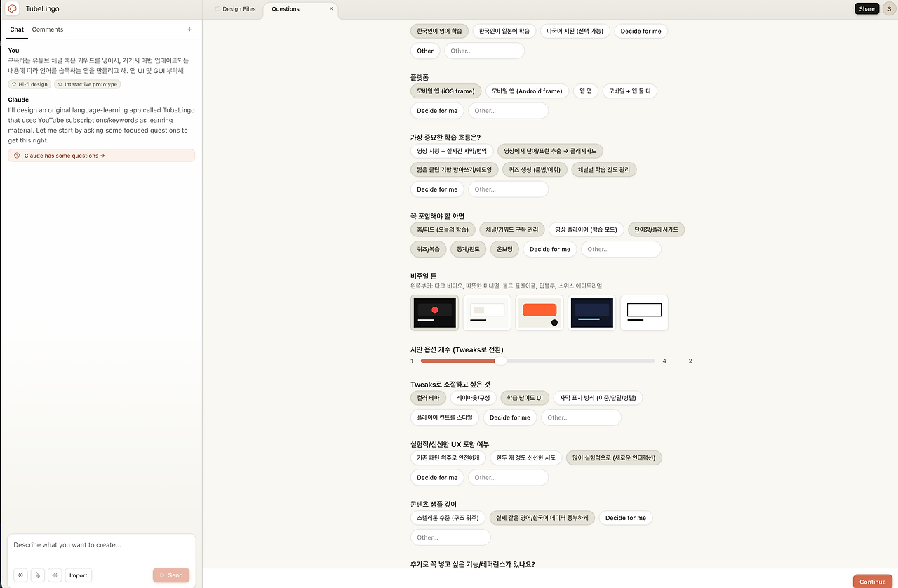This screenshot has height=588, width=898.
Task: Select the Questions tab
Action: (300, 9)
